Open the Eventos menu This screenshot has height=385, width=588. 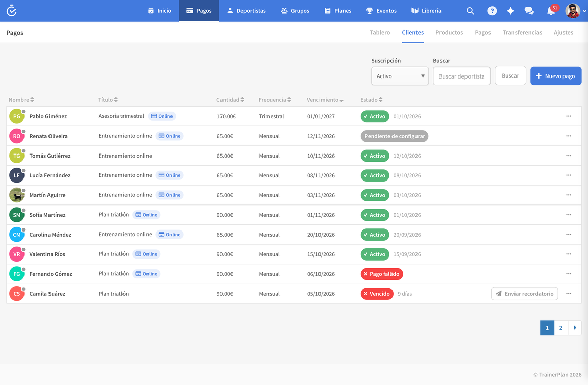[x=381, y=11]
